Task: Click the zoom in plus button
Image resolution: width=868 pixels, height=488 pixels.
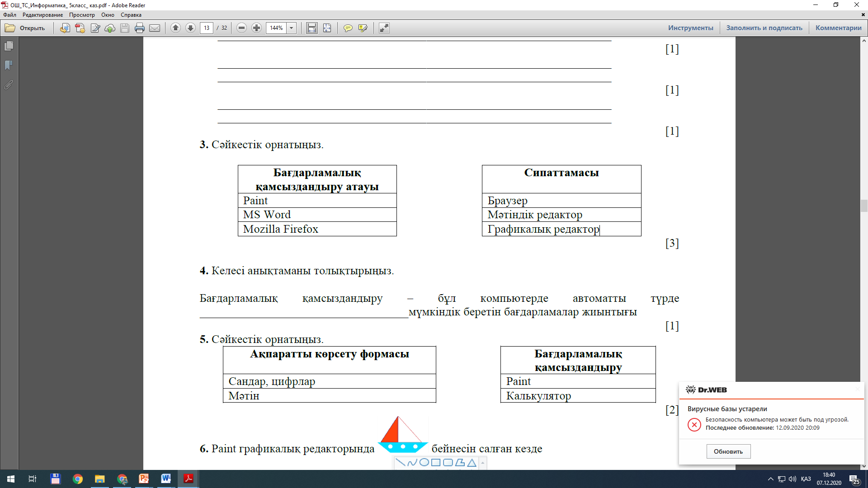Action: pyautogui.click(x=257, y=28)
